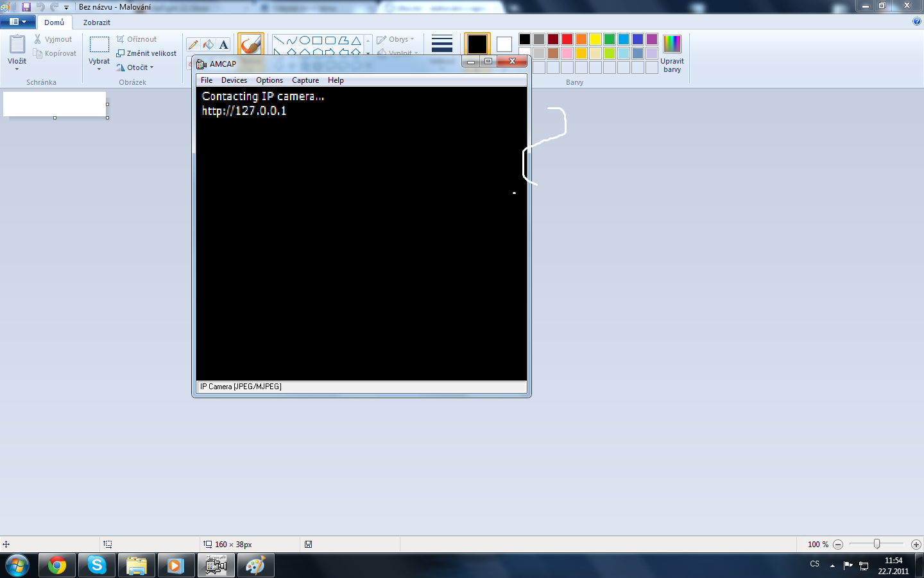This screenshot has height=578, width=924.
Task: Select the Fill with color bucket tool
Action: [x=209, y=45]
